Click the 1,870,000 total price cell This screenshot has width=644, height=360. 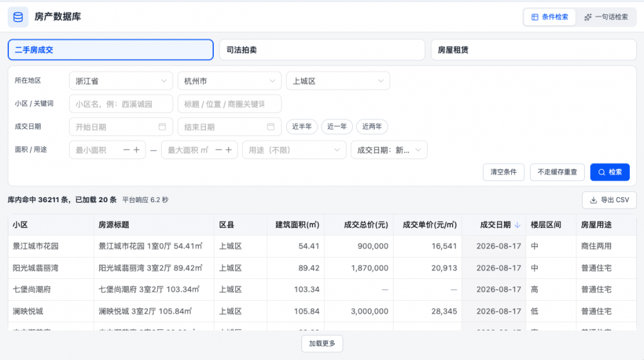tap(359, 268)
